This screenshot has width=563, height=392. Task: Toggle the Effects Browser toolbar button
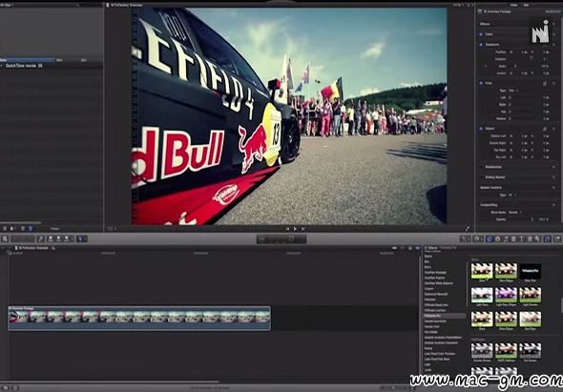point(490,238)
